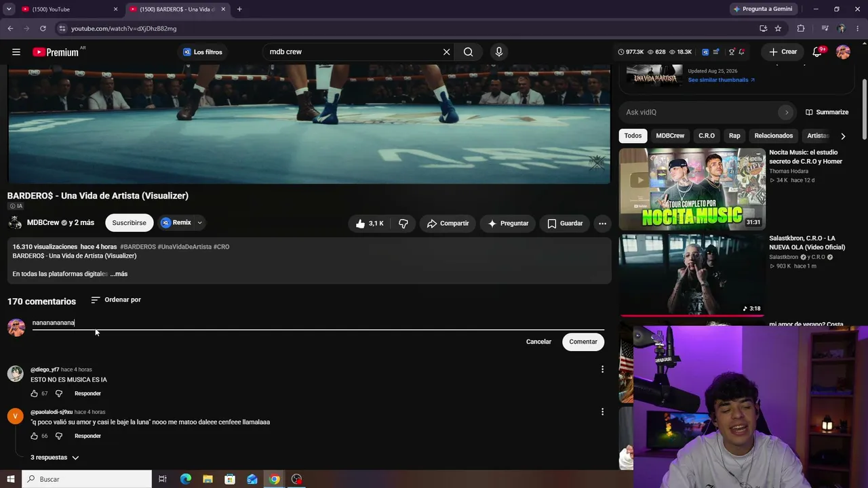
Task: Dislike paolalodi-sj9xu's comment
Action: (x=59, y=436)
